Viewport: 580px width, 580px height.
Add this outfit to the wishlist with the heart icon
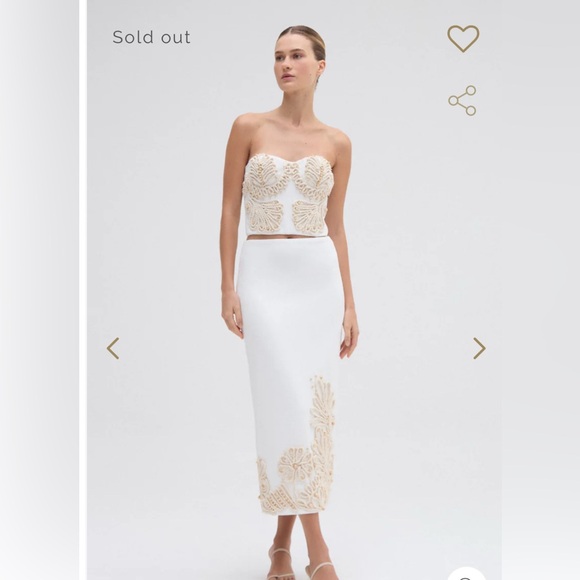(x=463, y=38)
